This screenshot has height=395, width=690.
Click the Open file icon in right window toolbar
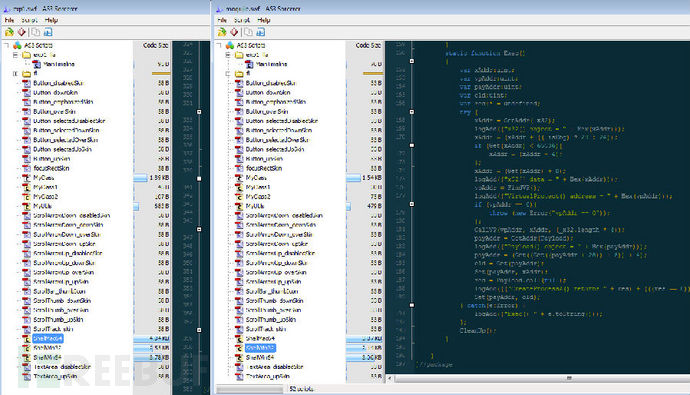(222, 32)
